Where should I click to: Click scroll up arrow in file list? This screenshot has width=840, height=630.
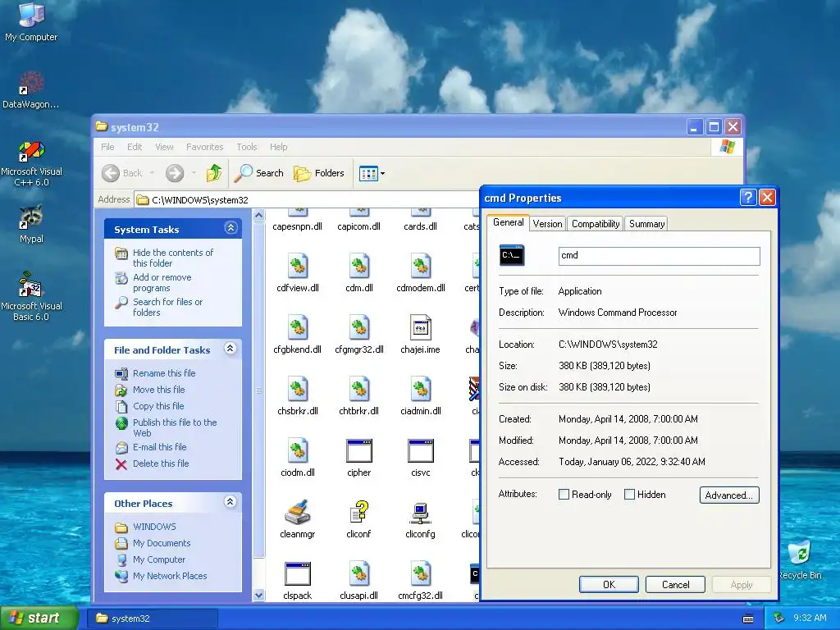click(258, 216)
